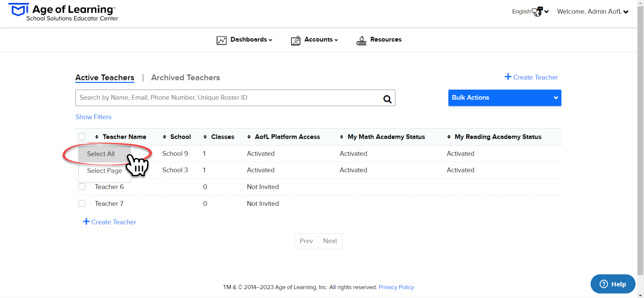Click the scrollbar down arrow
Screen dimensions: 644x298
click(640, 295)
